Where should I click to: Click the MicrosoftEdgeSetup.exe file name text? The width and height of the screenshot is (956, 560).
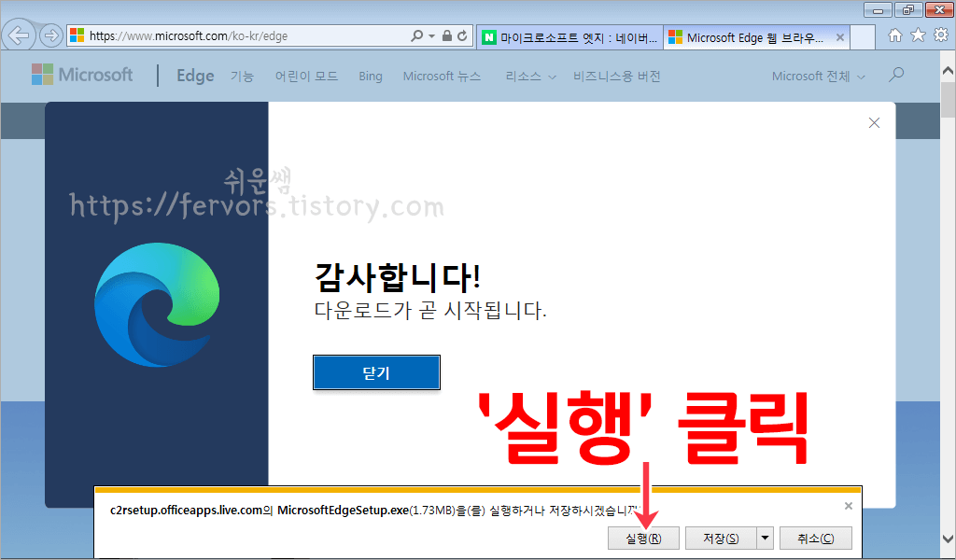coord(343,510)
